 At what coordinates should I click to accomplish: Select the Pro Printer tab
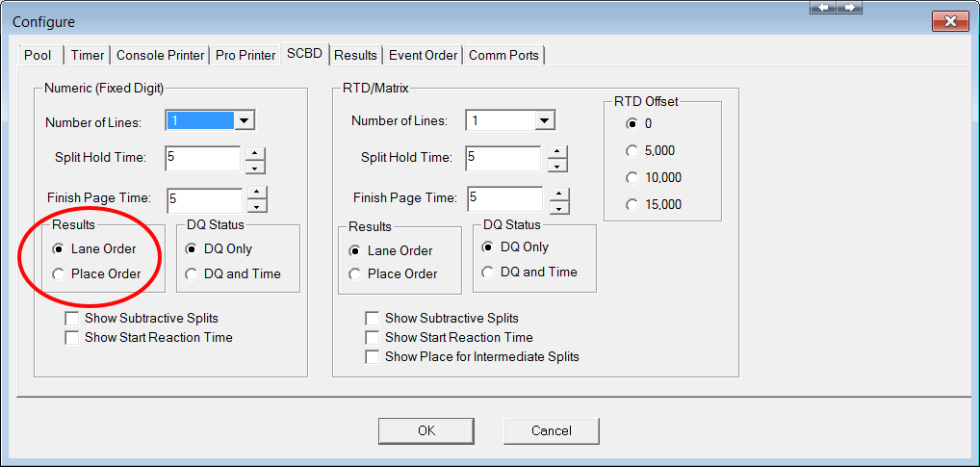245,55
